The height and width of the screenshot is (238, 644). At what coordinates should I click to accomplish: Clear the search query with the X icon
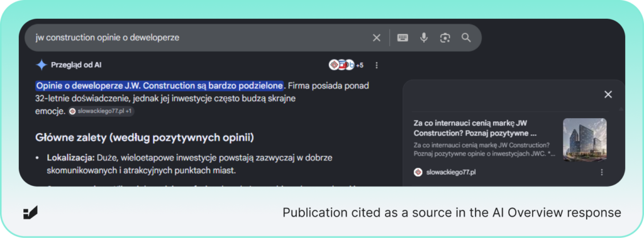coord(376,38)
